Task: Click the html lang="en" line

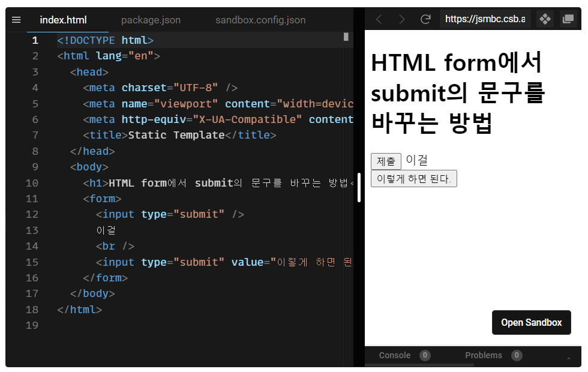Action: [109, 56]
